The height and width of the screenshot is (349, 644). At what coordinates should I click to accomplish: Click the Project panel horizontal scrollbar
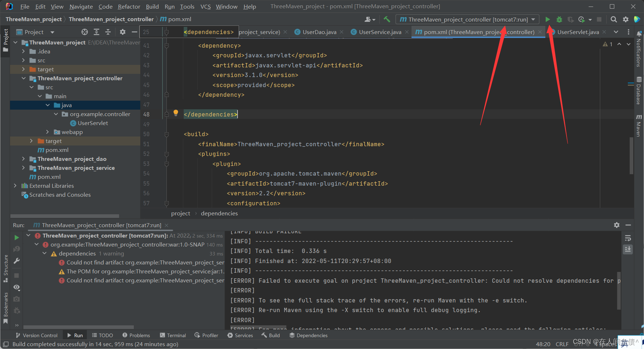[65, 216]
